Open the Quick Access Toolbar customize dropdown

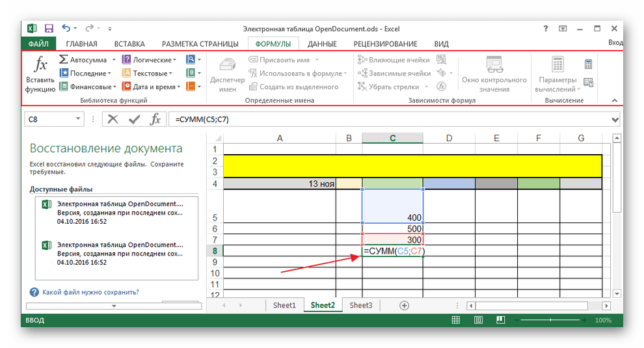point(110,29)
